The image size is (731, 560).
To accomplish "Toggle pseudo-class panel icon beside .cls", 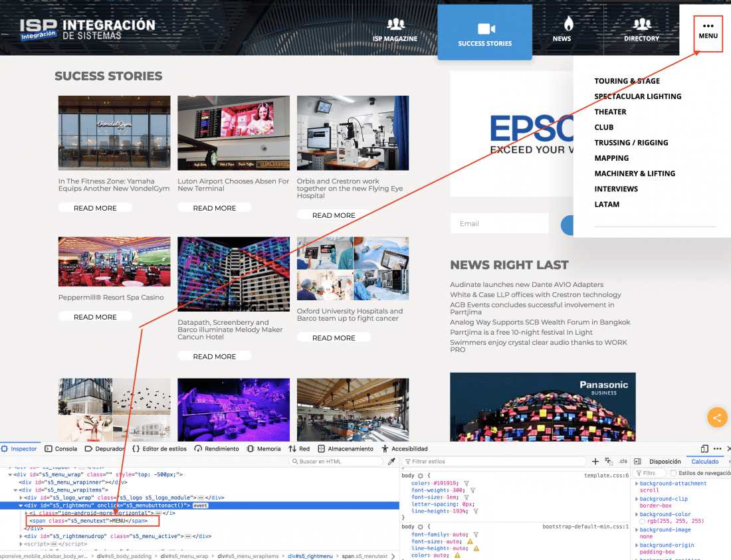I will point(608,461).
